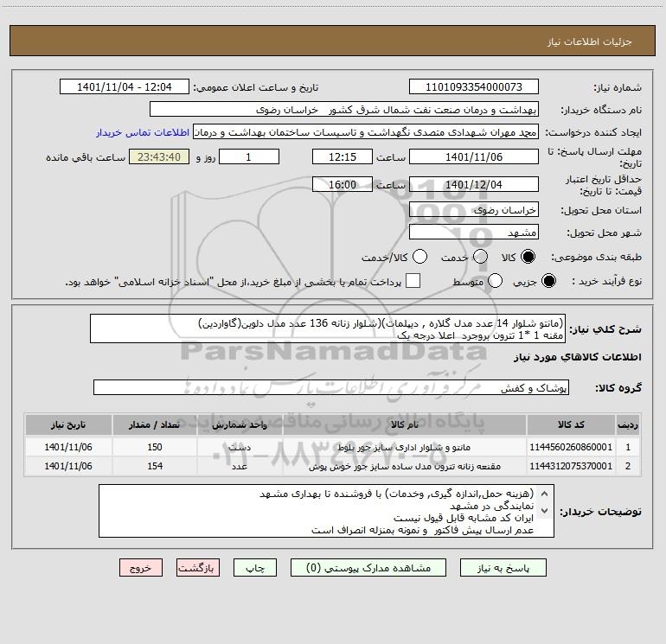Open buyer contact information link
This screenshot has height=644, width=666.
143,132
